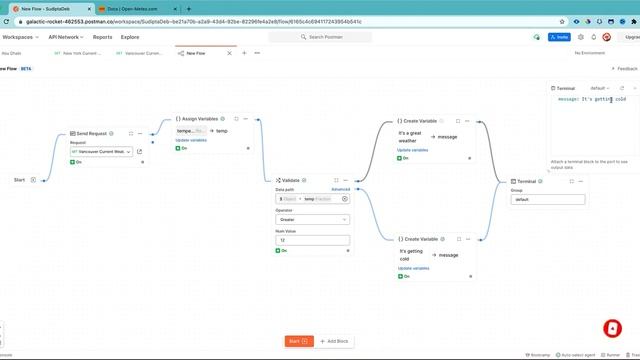
Task: Click sync status cloud icon
Action: (537, 37)
